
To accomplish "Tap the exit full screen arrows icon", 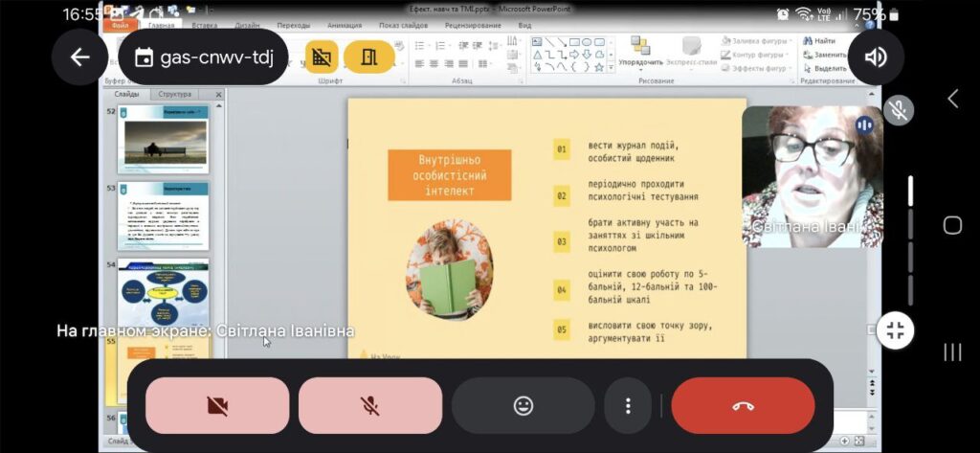I will tap(896, 330).
